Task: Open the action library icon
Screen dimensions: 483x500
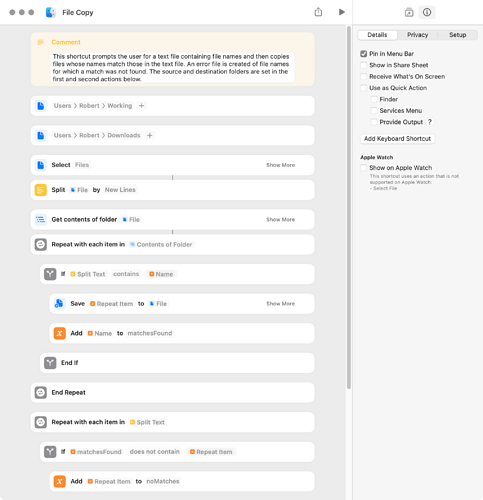Action: 409,12
